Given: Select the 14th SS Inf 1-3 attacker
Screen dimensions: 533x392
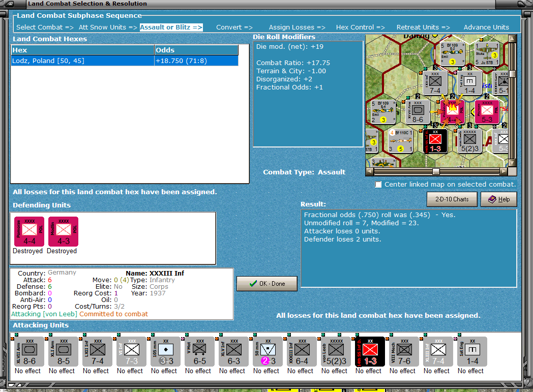Looking at the screenshot, I should point(370,351).
